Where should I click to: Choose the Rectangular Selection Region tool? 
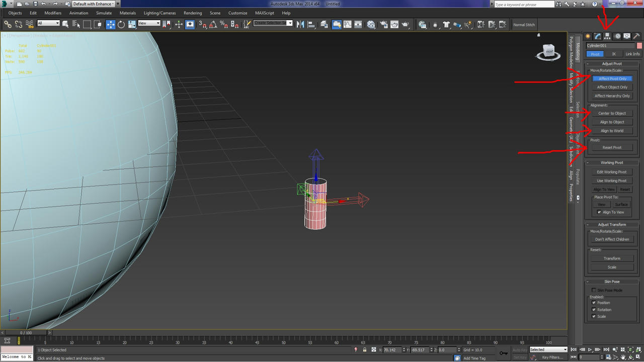click(x=87, y=24)
